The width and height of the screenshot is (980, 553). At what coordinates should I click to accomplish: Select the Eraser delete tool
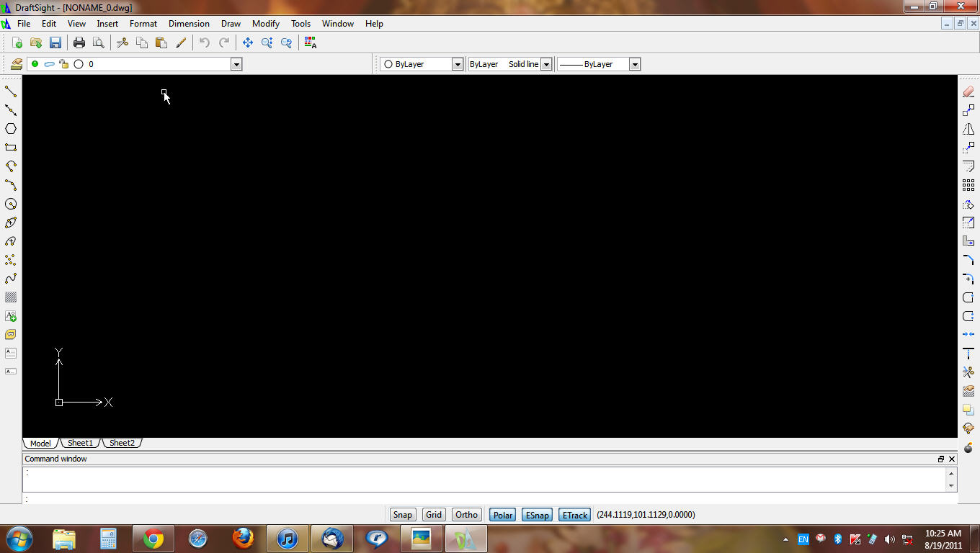[x=968, y=91]
